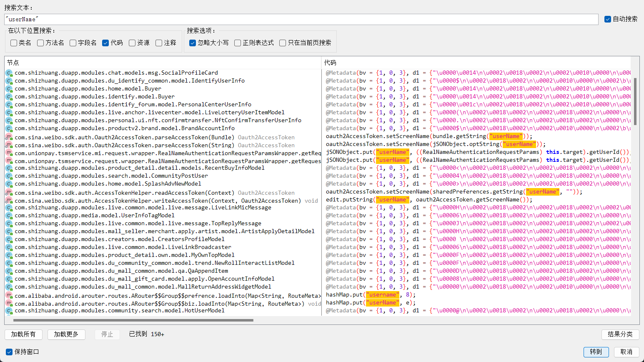
Task: Click class icon for RecentBuyInfoModel row
Action: [x=9, y=168]
